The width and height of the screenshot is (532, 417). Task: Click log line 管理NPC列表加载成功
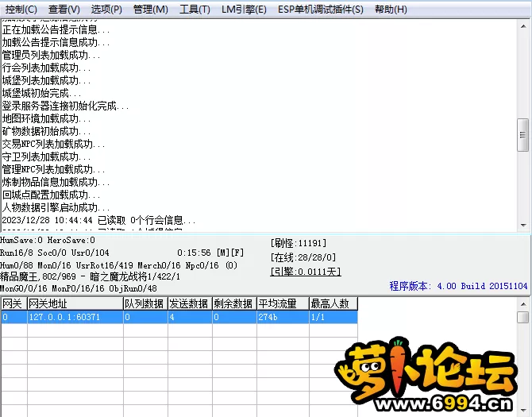pyautogui.click(x=54, y=169)
